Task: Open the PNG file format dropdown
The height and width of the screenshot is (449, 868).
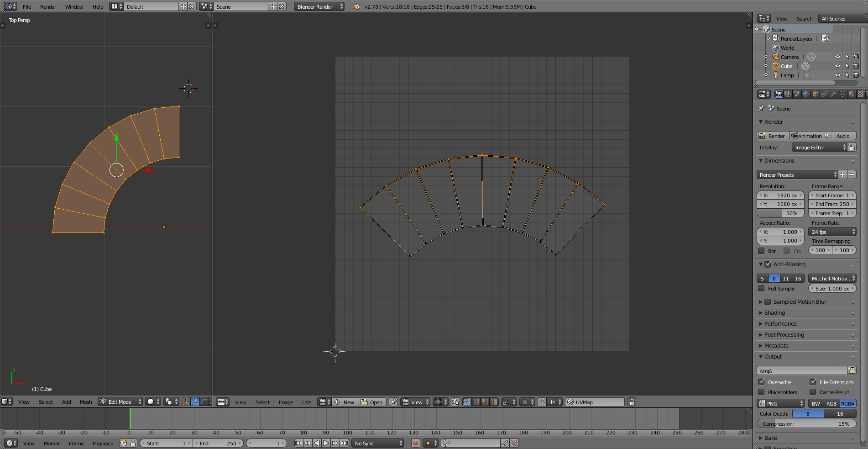Action: click(781, 403)
